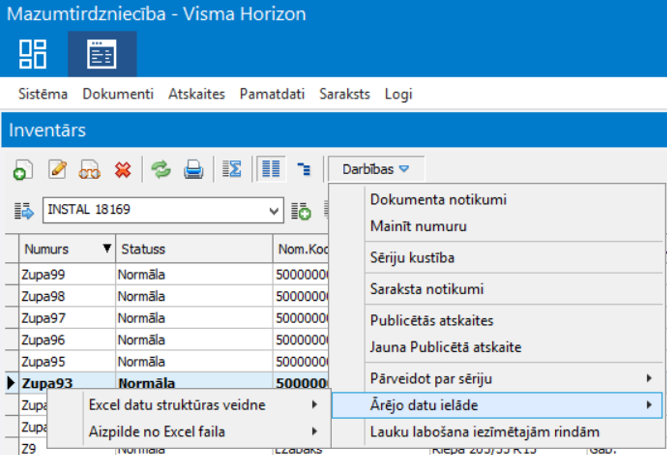Click the INSTAL 18169 view field
Viewport: 670px width, 455px height.
pyautogui.click(x=163, y=210)
